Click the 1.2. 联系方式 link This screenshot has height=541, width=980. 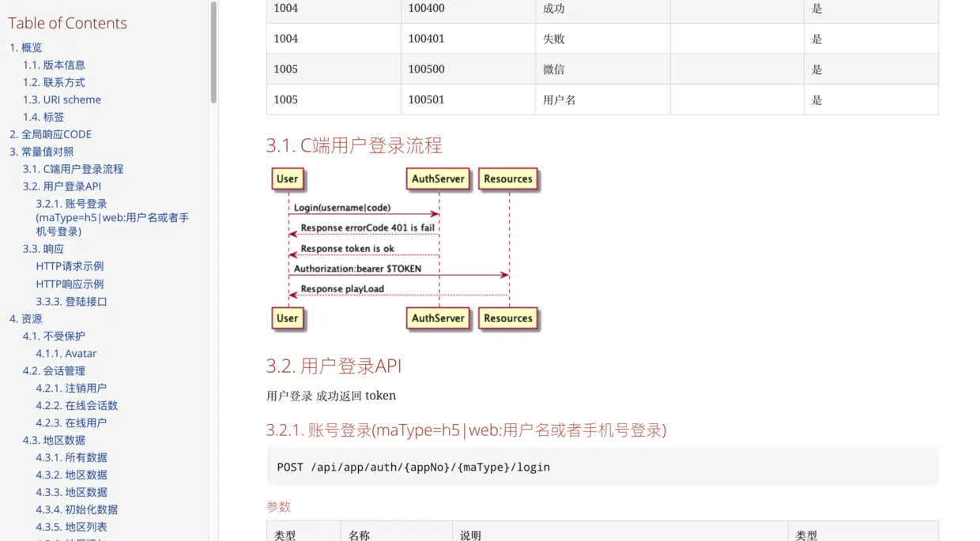(54, 82)
